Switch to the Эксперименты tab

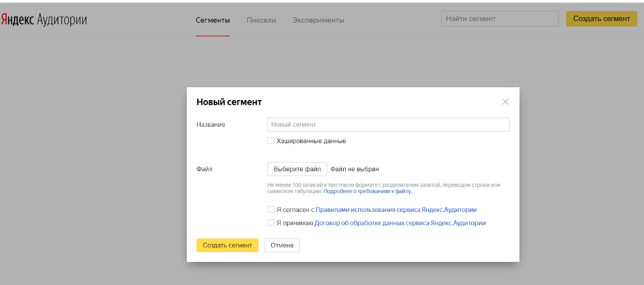point(318,20)
